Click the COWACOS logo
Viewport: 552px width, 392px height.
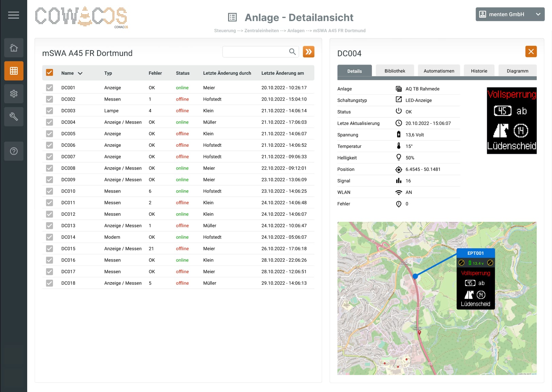point(81,17)
